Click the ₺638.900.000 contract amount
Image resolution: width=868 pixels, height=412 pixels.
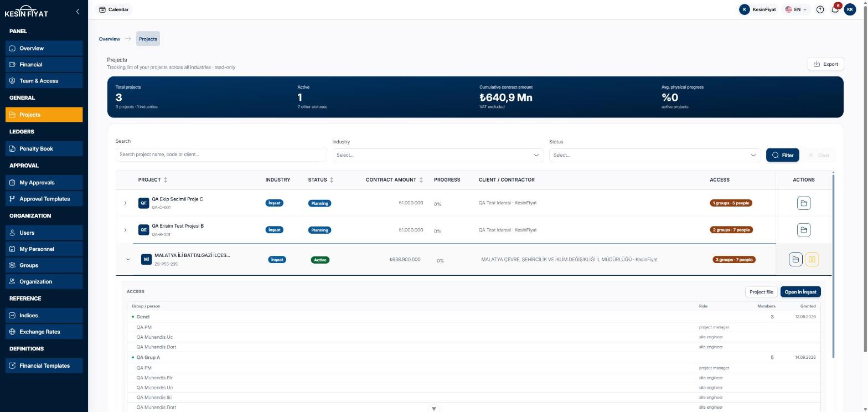pyautogui.click(x=405, y=259)
